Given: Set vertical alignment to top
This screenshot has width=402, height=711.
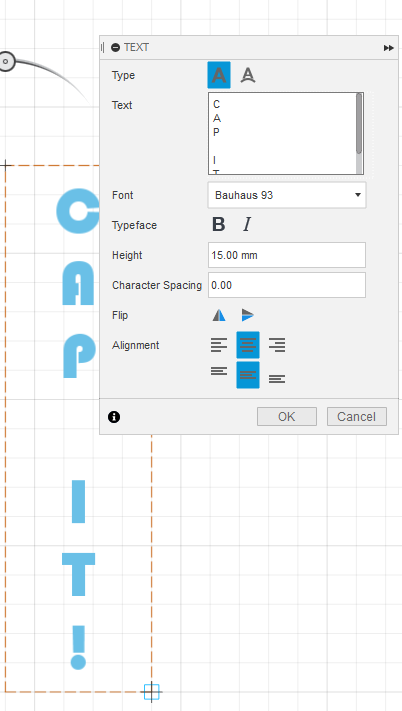Looking at the screenshot, I should coord(219,371).
